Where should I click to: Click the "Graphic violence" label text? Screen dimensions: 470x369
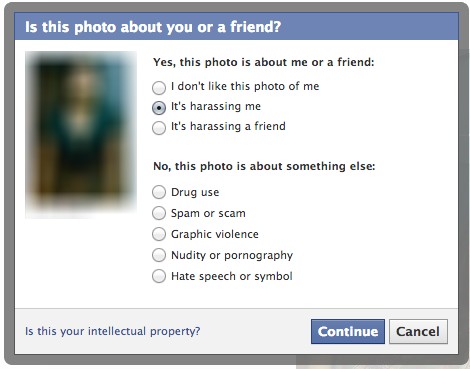coord(215,234)
